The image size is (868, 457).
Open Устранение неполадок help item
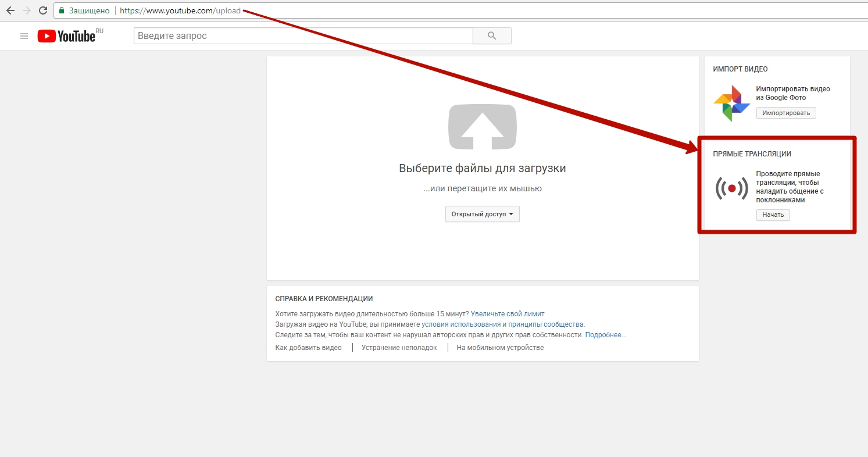tap(399, 348)
